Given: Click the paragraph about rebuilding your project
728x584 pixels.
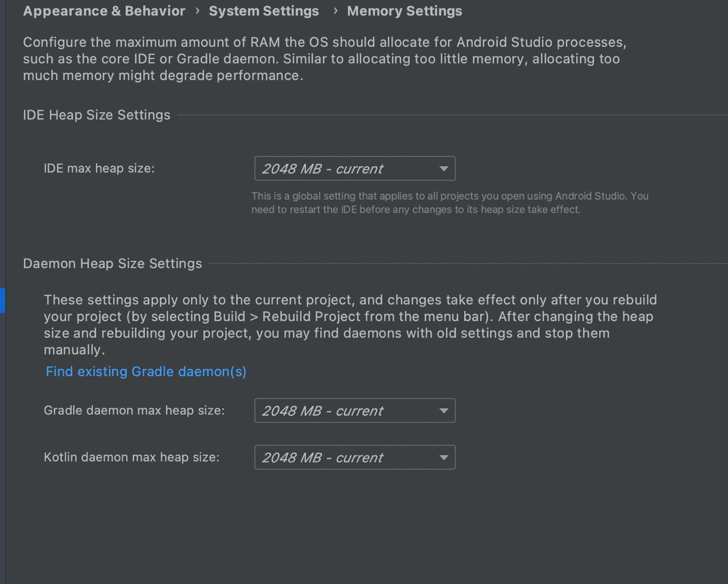Looking at the screenshot, I should click(x=350, y=324).
